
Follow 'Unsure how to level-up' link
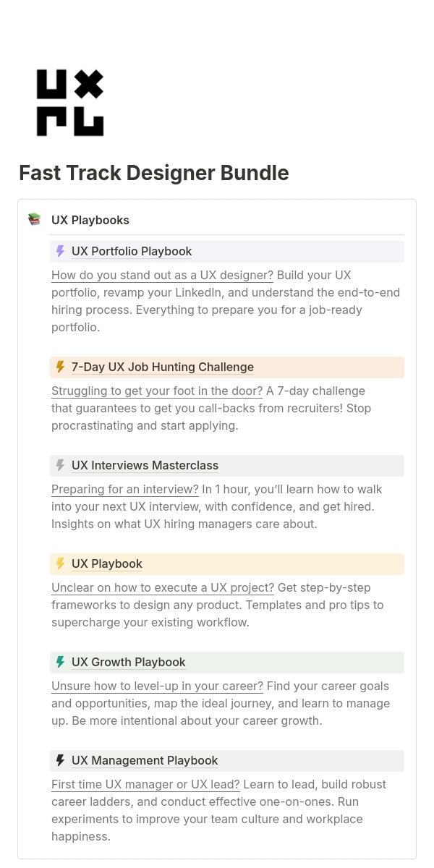[x=157, y=686]
